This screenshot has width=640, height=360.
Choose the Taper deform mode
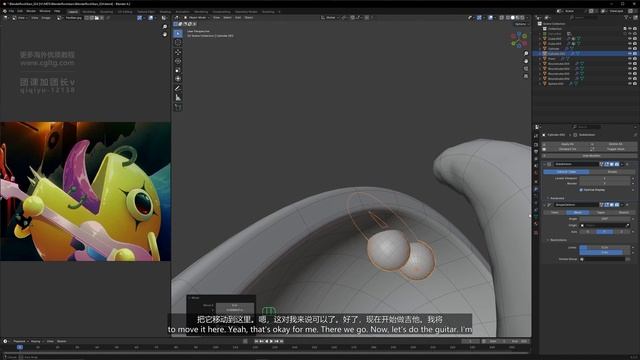(601, 212)
